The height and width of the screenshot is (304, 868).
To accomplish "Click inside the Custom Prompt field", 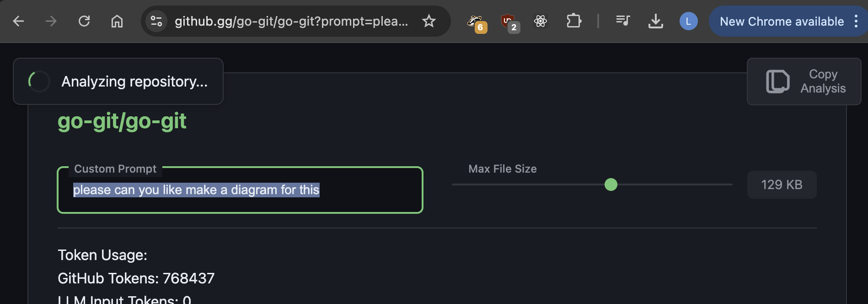I will pos(240,190).
